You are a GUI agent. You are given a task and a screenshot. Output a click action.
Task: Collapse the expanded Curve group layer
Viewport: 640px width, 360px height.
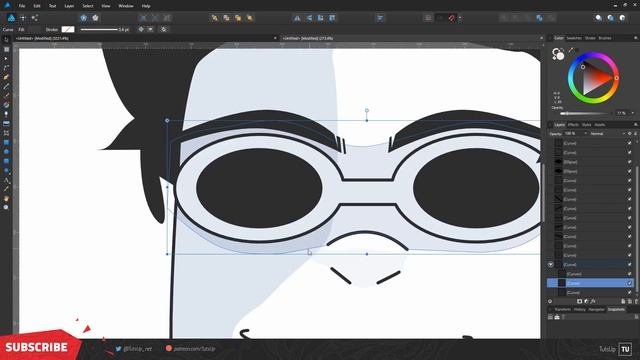tap(551, 265)
